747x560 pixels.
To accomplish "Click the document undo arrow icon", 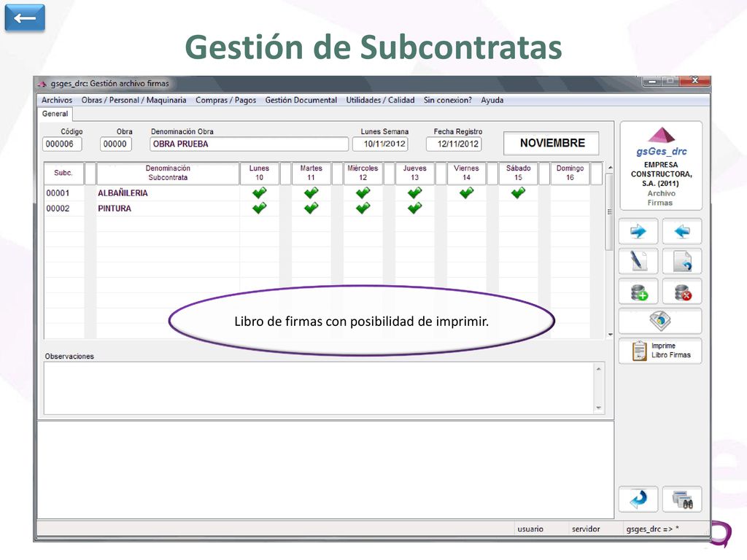I will (x=682, y=261).
